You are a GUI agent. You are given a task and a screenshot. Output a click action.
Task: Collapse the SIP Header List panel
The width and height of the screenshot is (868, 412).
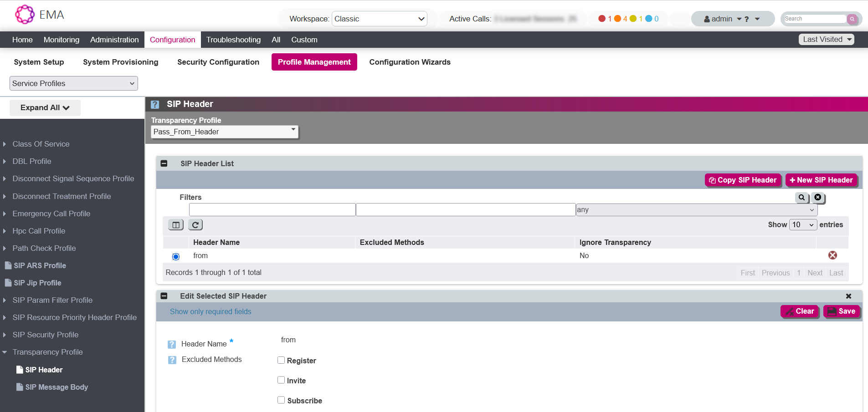164,163
